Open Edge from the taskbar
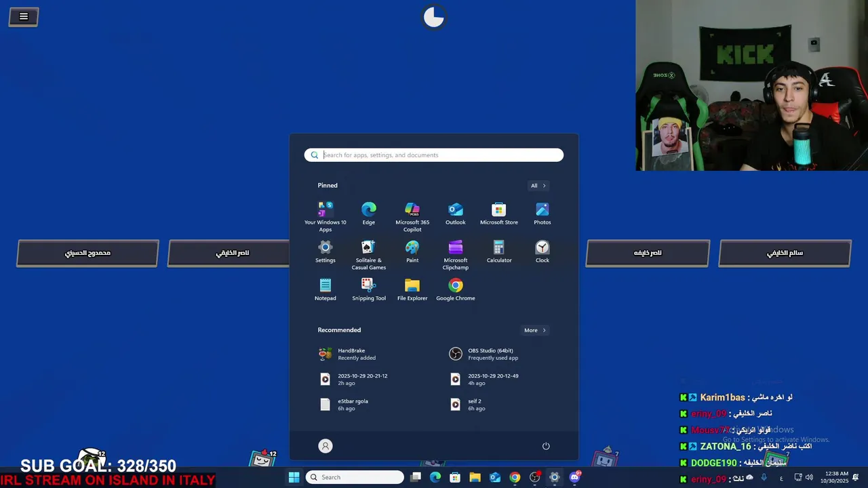The width and height of the screenshot is (868, 488). [435, 477]
